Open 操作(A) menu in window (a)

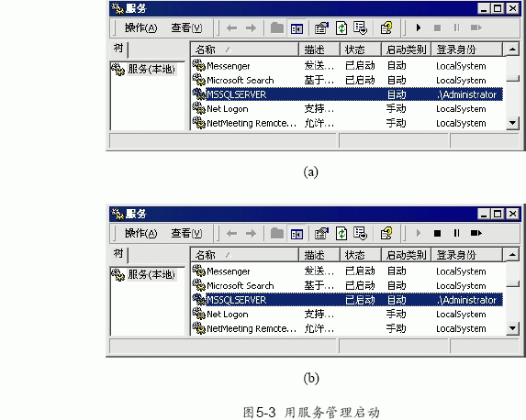point(140,28)
